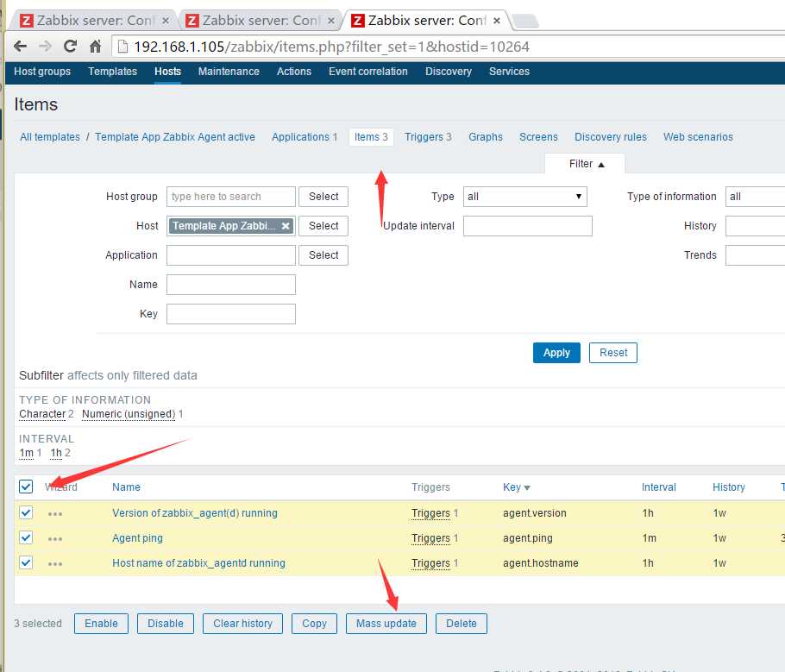Open the Services menu item
The height and width of the screenshot is (672, 785).
[509, 71]
